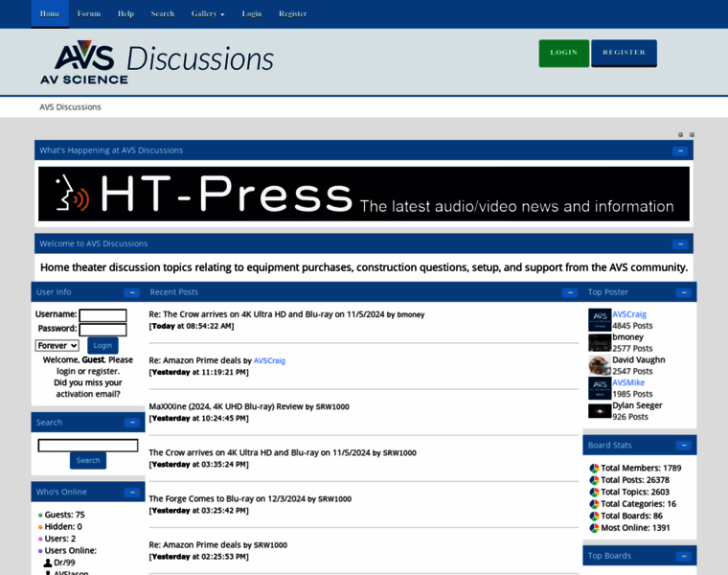
Task: Click the first small square icon above What's Happening
Action: [x=681, y=135]
